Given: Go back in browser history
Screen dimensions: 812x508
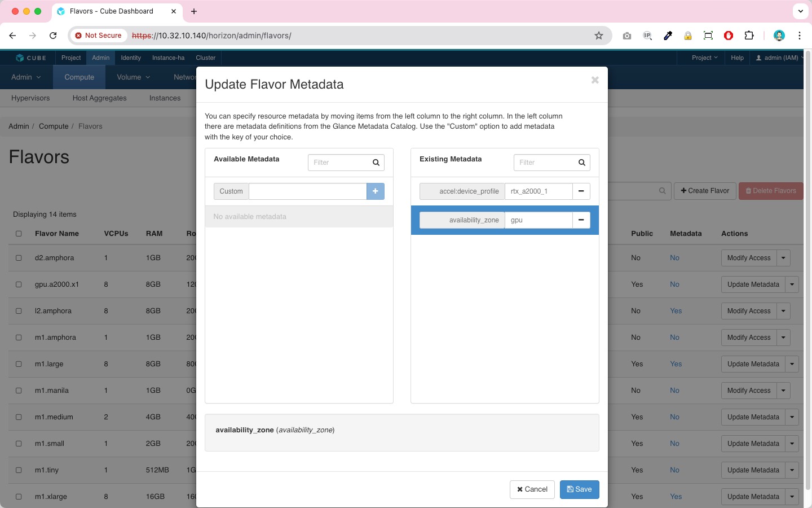Looking at the screenshot, I should coord(12,36).
